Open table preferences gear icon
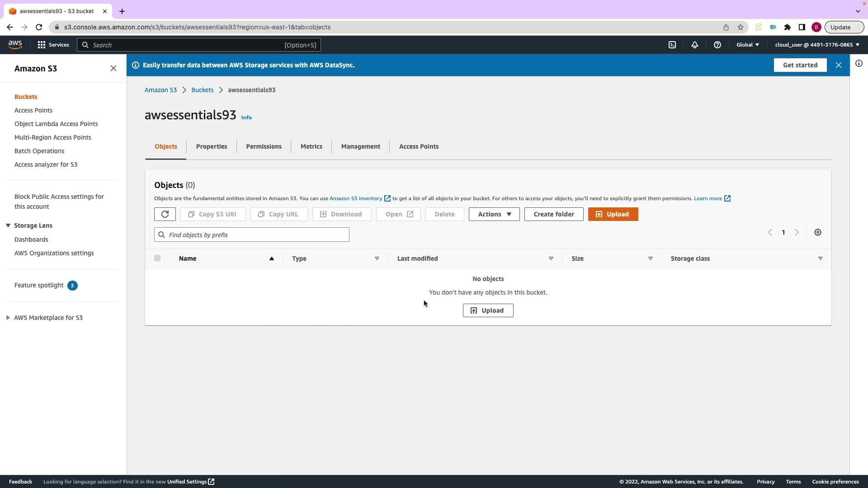Screen dimensions: 868x488 coord(818,232)
